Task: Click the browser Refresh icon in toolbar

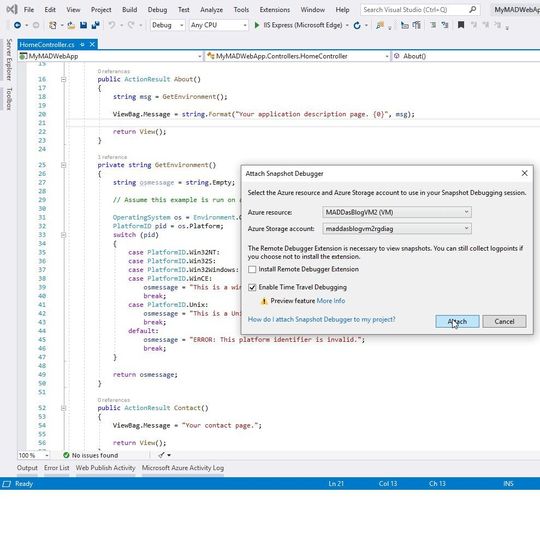Action: coord(357,25)
